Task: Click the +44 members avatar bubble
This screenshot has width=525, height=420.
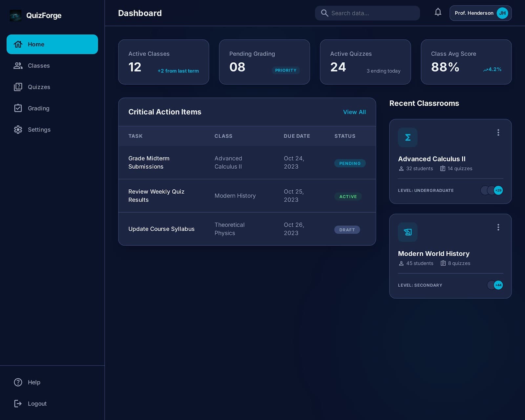Action: click(x=498, y=285)
